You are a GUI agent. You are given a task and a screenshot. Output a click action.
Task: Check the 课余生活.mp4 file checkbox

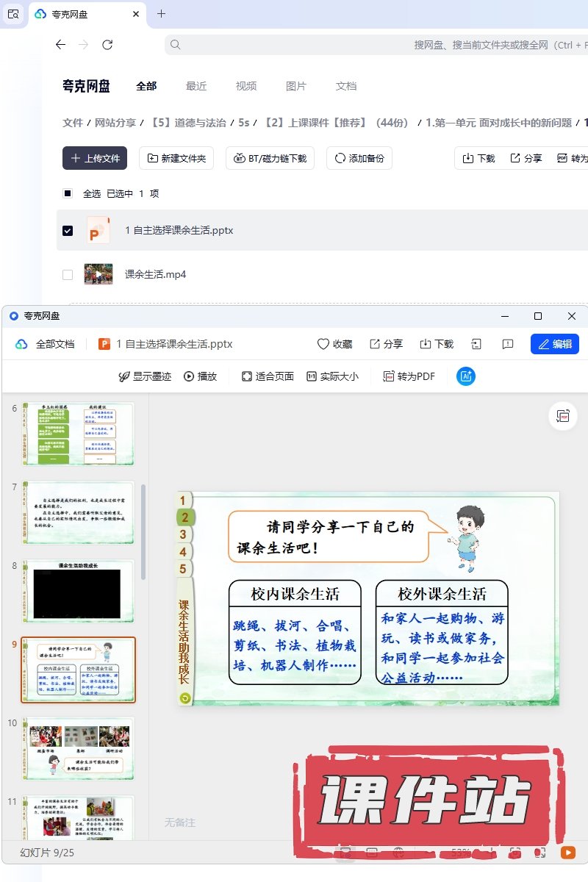coord(68,275)
